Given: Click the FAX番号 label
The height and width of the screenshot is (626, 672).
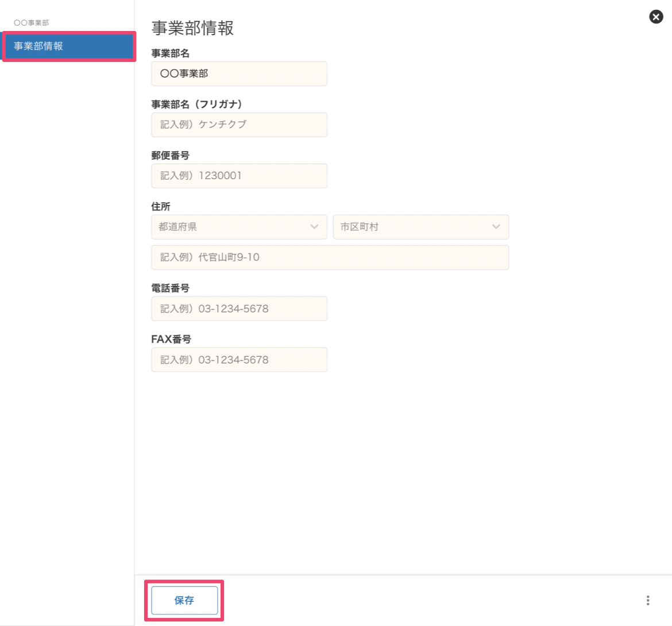Looking at the screenshot, I should pyautogui.click(x=171, y=339).
